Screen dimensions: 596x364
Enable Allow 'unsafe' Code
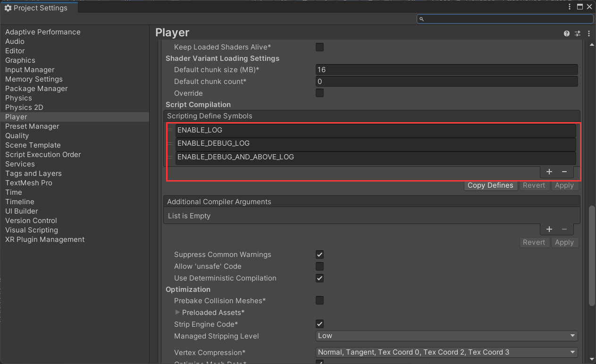click(319, 266)
